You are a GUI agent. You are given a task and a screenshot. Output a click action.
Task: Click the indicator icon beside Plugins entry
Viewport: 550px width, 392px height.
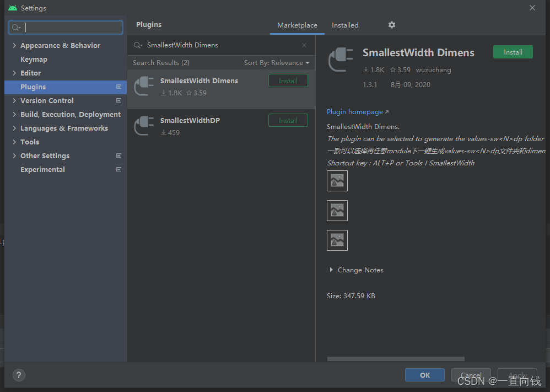[x=118, y=87]
